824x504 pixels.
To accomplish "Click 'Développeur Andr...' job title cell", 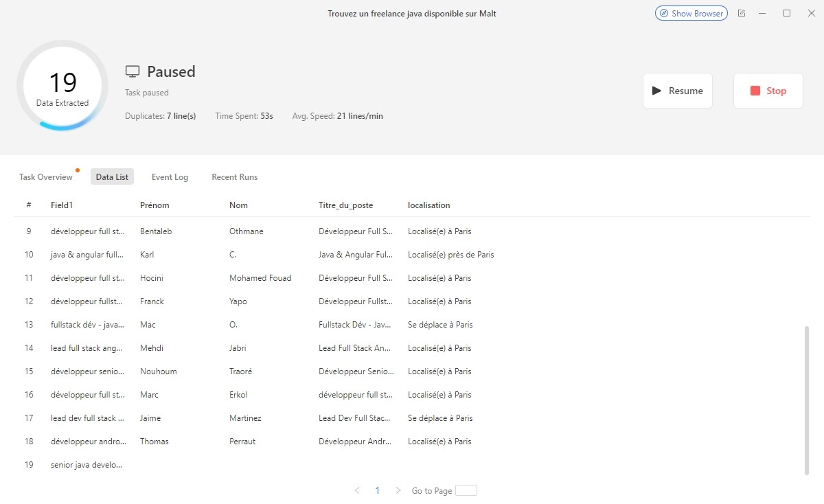I will [x=356, y=442].
